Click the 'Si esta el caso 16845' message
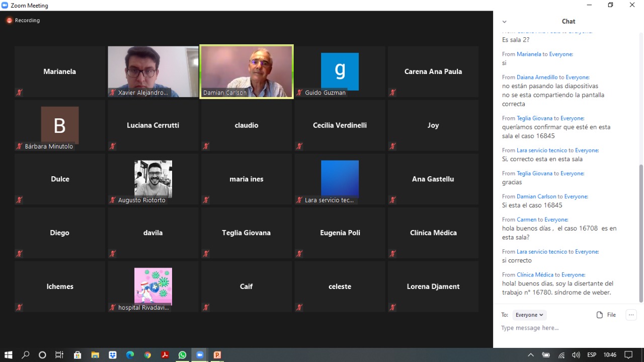The height and width of the screenshot is (362, 644). (532, 205)
